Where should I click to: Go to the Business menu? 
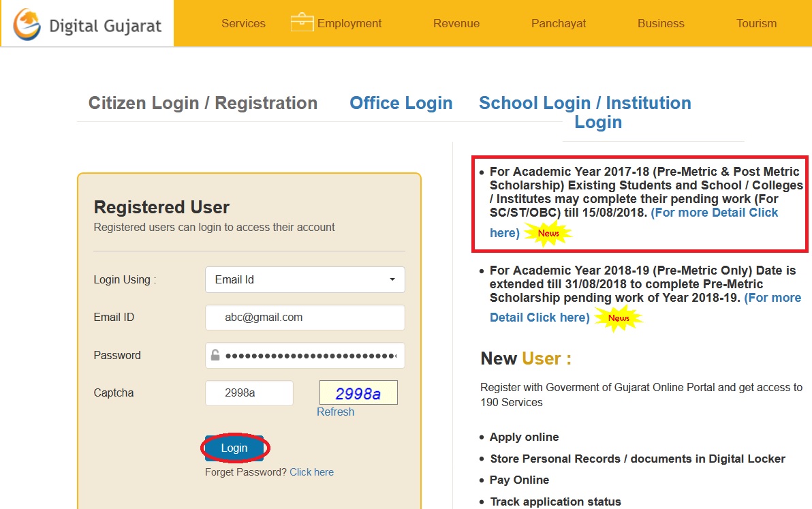(x=660, y=23)
